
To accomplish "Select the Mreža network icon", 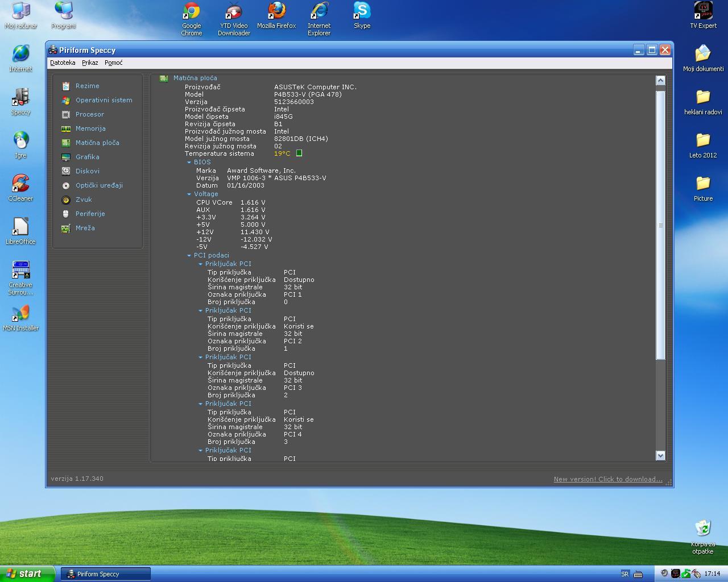I will [66, 228].
